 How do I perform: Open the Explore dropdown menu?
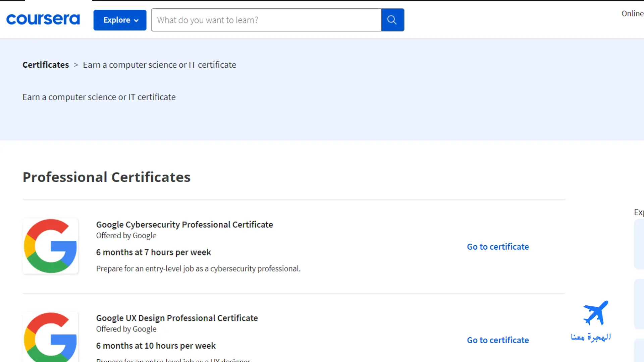[x=120, y=20]
